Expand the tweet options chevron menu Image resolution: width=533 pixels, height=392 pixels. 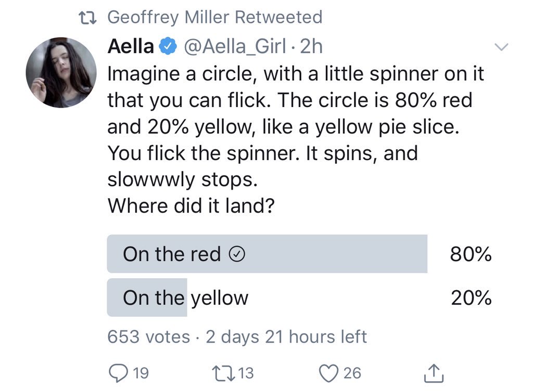[x=500, y=47]
